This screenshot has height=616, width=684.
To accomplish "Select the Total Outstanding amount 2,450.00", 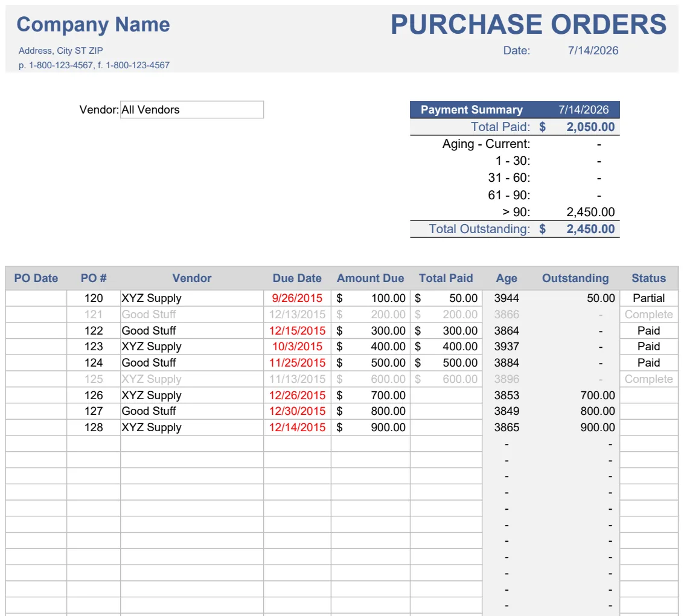I will coord(590,229).
